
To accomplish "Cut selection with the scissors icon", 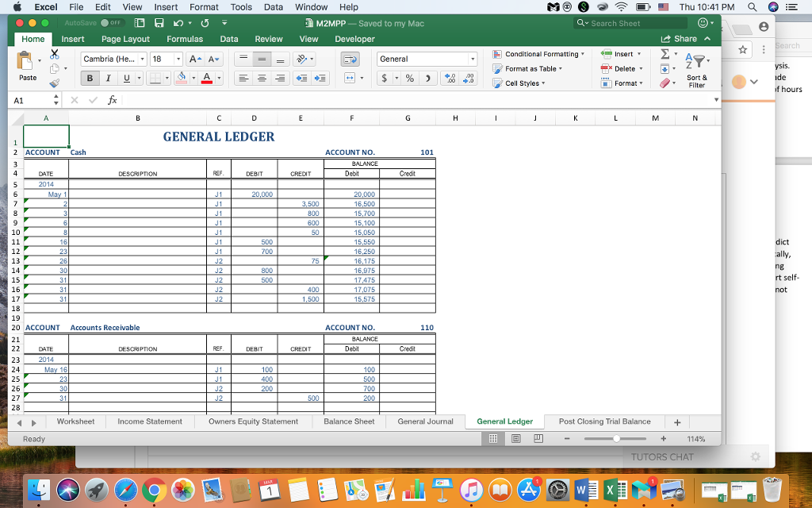I will click(55, 54).
